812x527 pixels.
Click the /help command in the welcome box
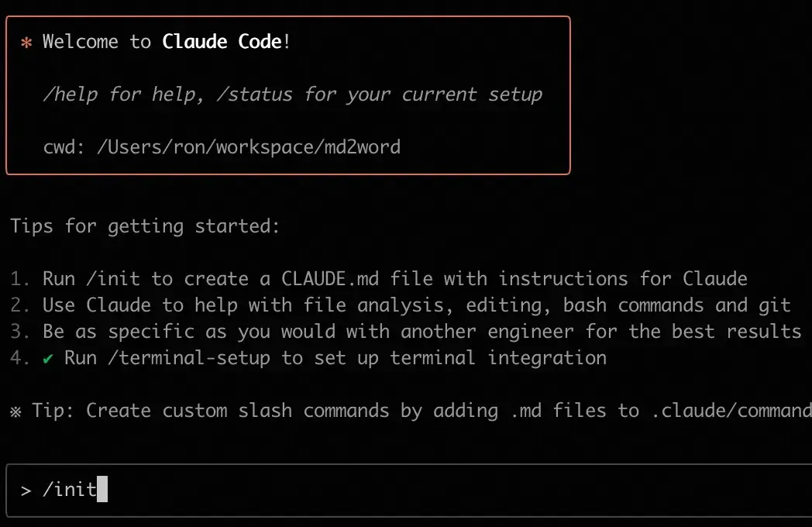[x=70, y=95]
